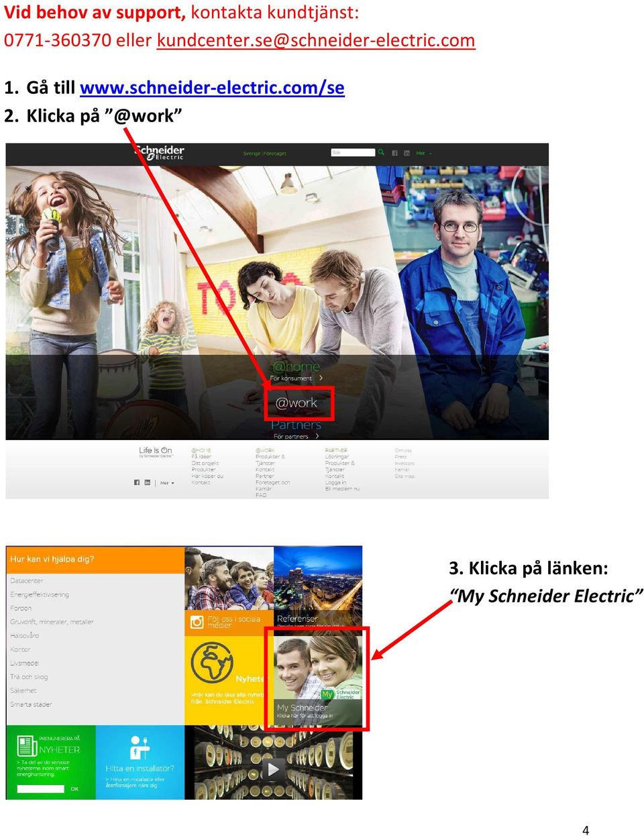Open the LinkedIn icon in the header

coord(407,153)
